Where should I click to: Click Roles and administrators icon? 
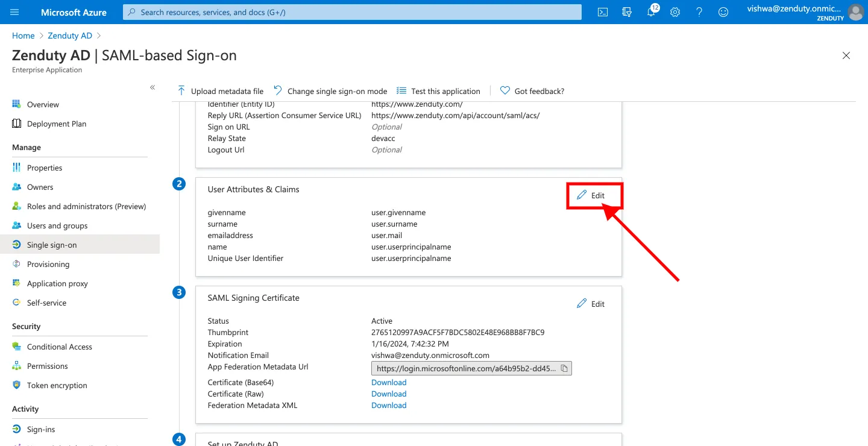click(16, 206)
